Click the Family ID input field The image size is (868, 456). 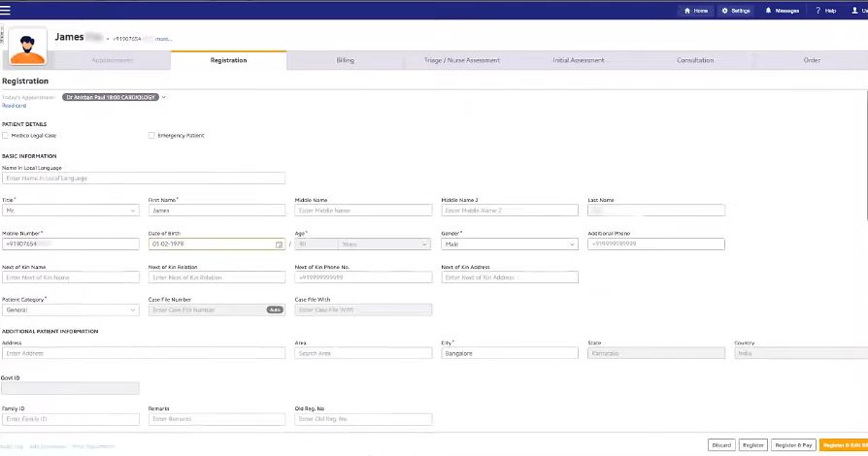[70, 419]
